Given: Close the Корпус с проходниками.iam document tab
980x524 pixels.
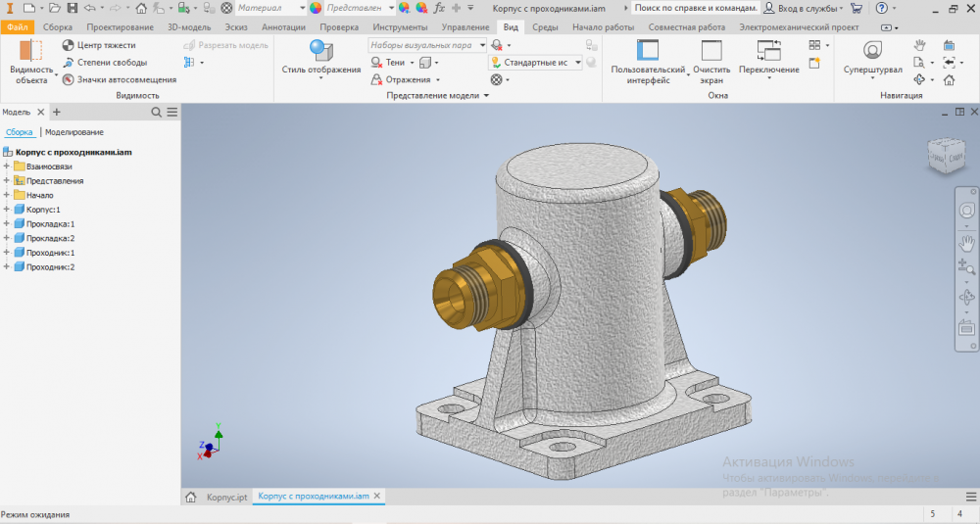Looking at the screenshot, I should click(377, 496).
